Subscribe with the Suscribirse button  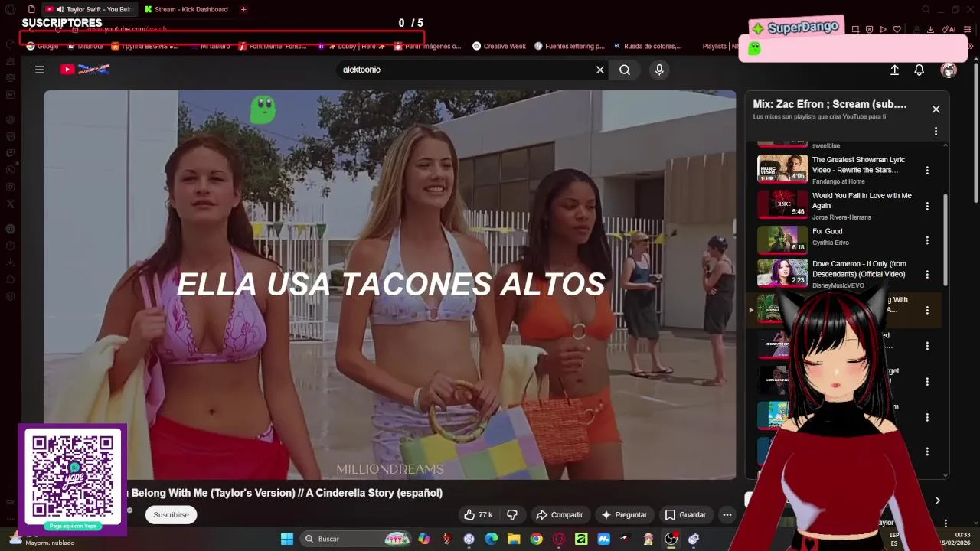(171, 515)
